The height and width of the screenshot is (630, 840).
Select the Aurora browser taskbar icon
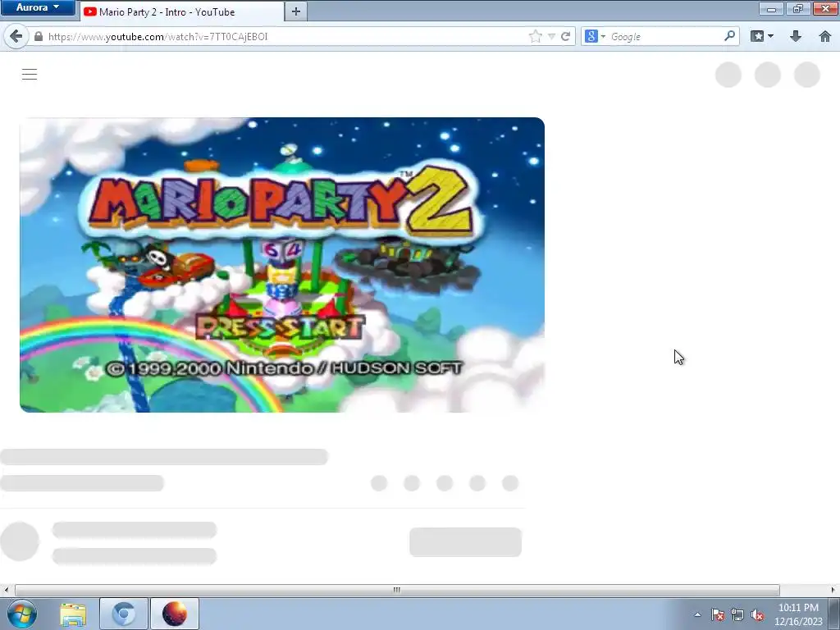click(x=175, y=614)
